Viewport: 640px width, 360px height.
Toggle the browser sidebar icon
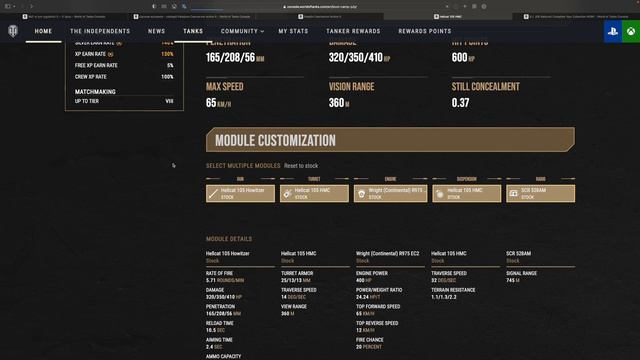pyautogui.click(x=7, y=6)
